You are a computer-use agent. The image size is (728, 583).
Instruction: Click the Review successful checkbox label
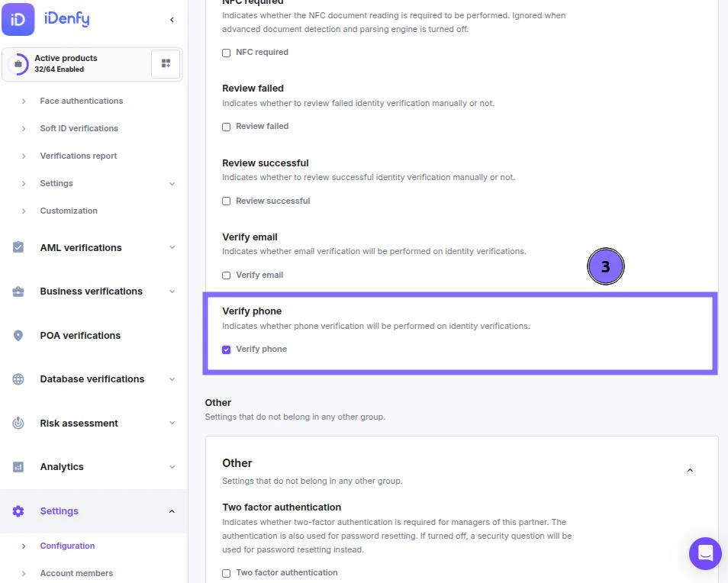273,201
